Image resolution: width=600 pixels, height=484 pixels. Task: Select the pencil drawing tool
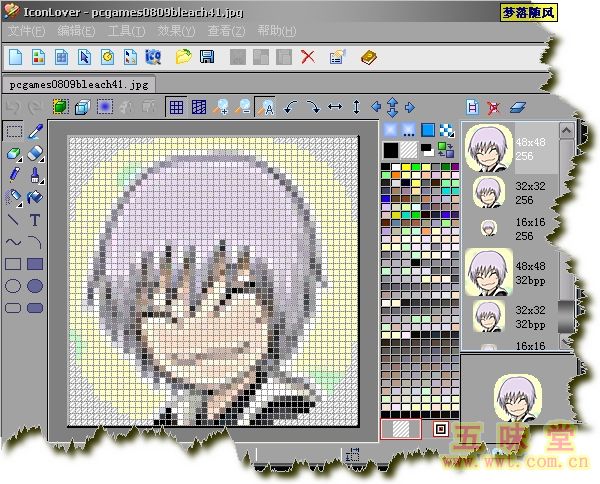(x=13, y=175)
